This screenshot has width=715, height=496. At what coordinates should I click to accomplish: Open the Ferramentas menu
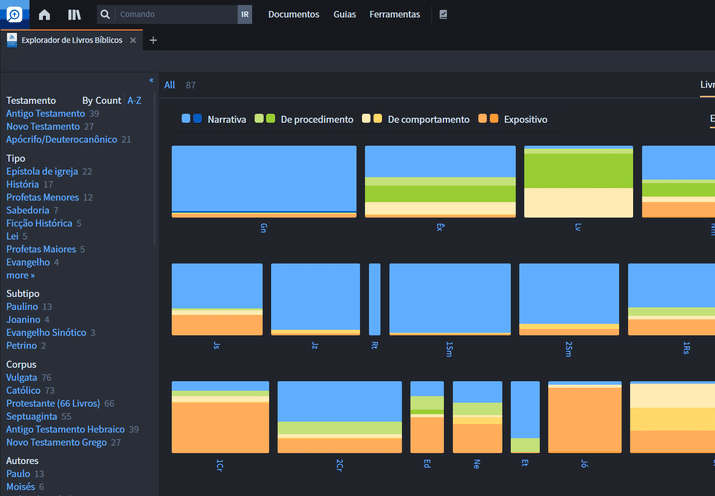click(395, 15)
